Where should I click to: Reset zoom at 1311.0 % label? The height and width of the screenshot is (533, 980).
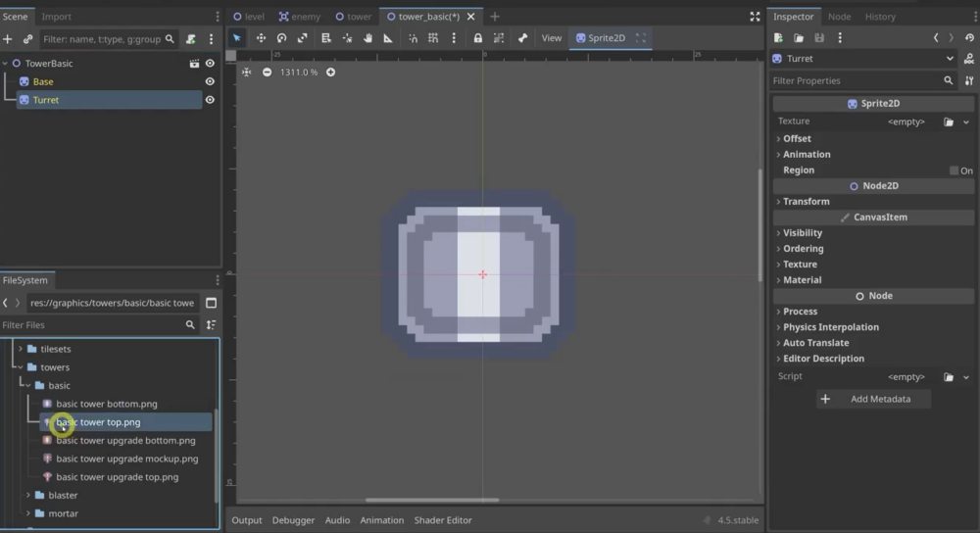[299, 73]
